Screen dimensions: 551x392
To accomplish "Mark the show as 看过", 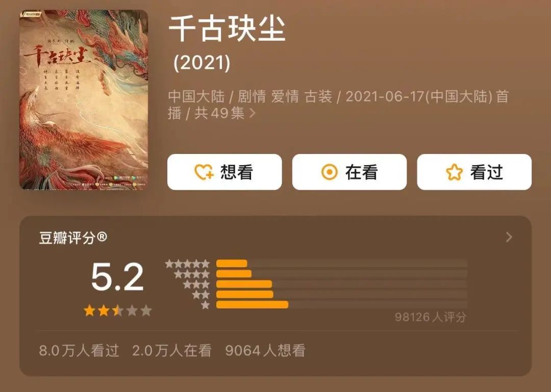I will coord(474,172).
